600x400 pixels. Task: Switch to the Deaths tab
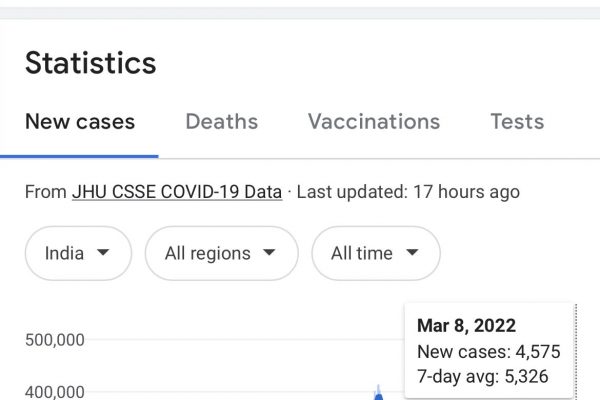[x=221, y=122]
